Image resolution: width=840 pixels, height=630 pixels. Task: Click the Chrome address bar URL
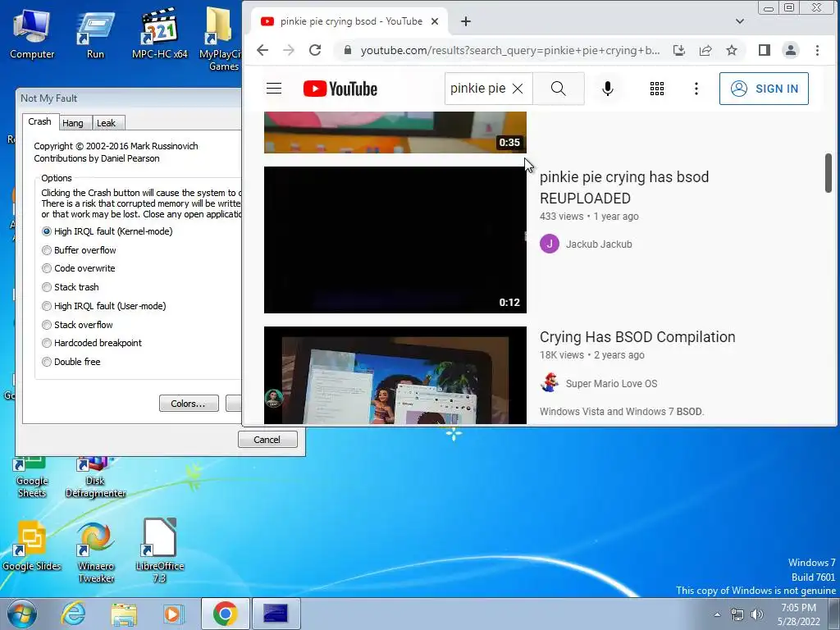509,50
